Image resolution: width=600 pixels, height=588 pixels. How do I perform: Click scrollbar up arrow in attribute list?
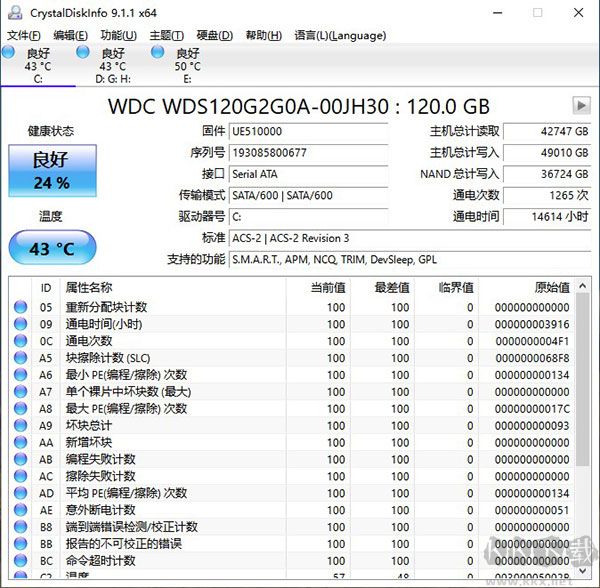coord(582,286)
